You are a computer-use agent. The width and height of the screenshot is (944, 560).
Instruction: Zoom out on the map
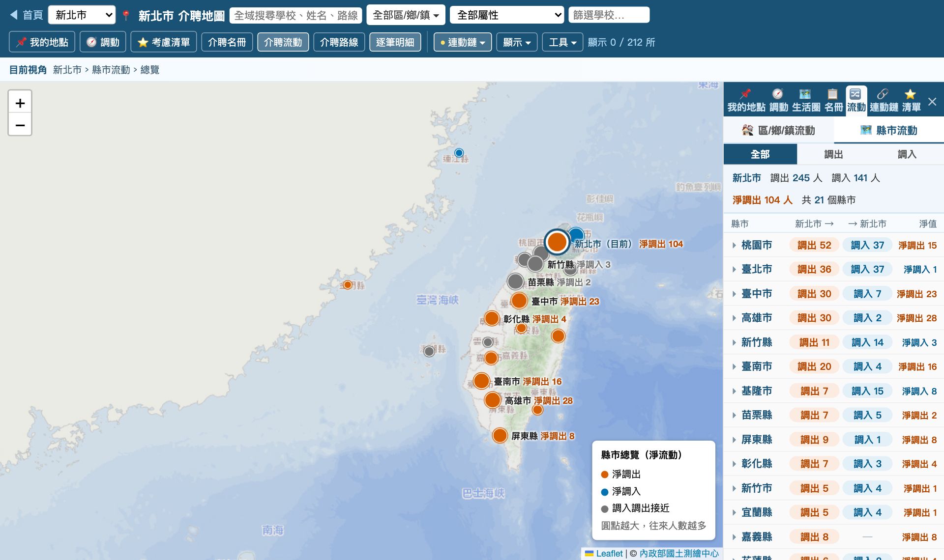20,125
